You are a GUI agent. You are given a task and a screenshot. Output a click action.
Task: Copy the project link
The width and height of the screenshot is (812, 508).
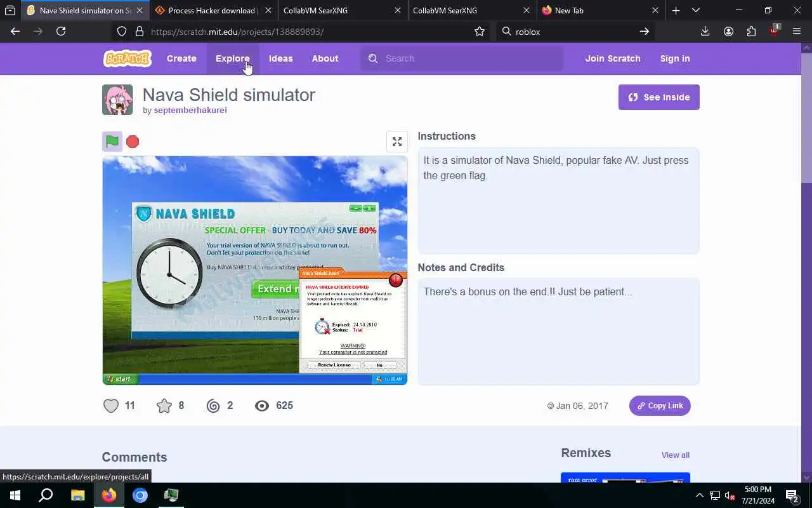[x=660, y=406]
